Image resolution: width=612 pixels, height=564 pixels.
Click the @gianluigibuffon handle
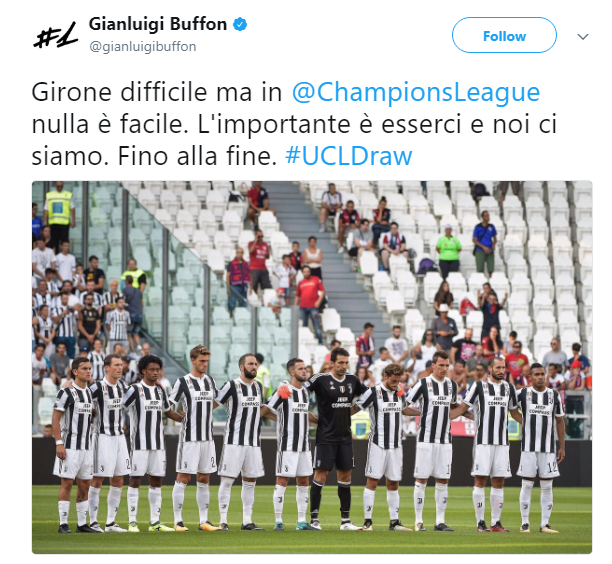pyautogui.click(x=143, y=46)
